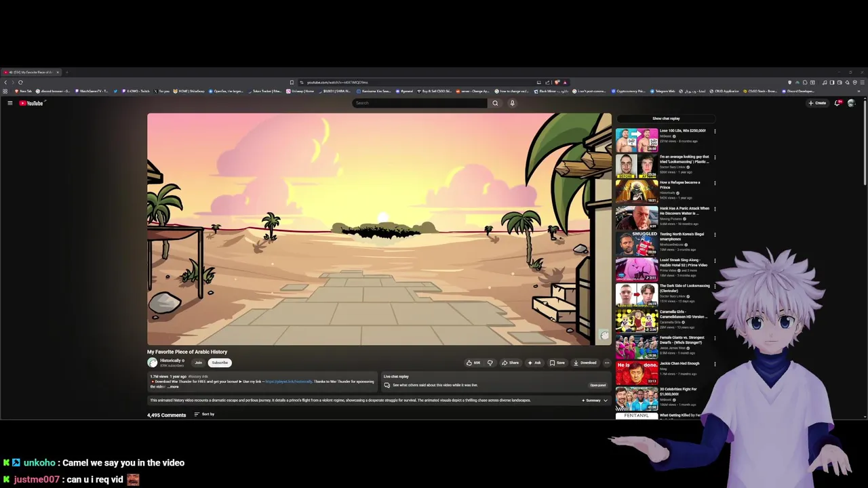
Task: Open the Brave Shields lion icon
Action: coord(557,82)
